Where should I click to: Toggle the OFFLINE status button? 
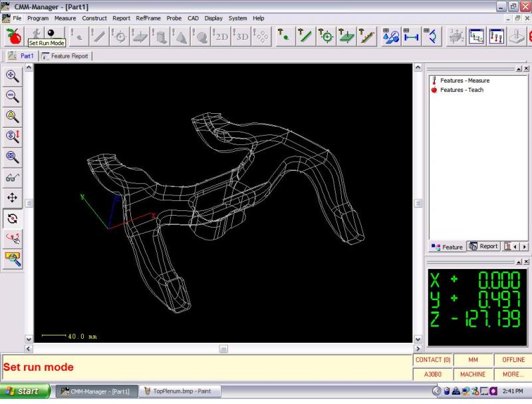coord(513,359)
